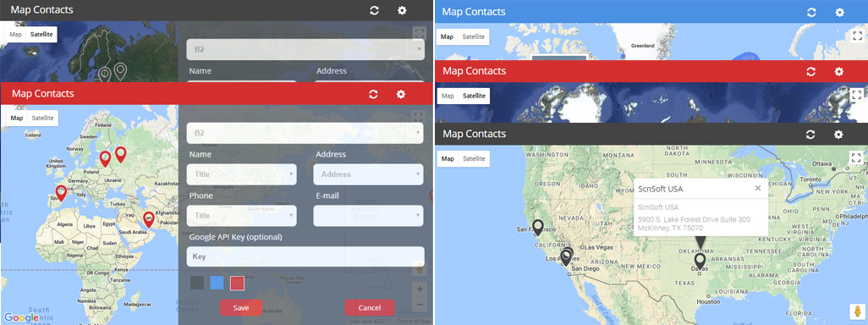Viewport: 868px width, 325px height.
Task: Choose the dark grey theme color swatch
Action: (x=197, y=283)
